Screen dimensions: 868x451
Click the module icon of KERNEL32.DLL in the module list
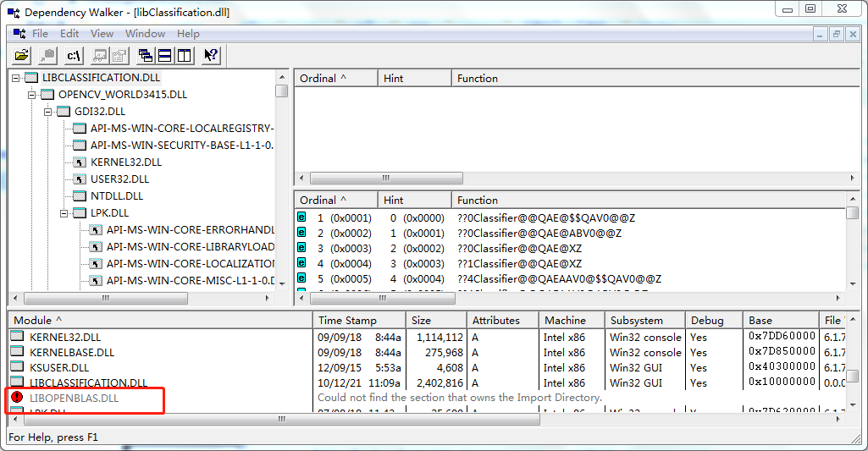coord(17,336)
